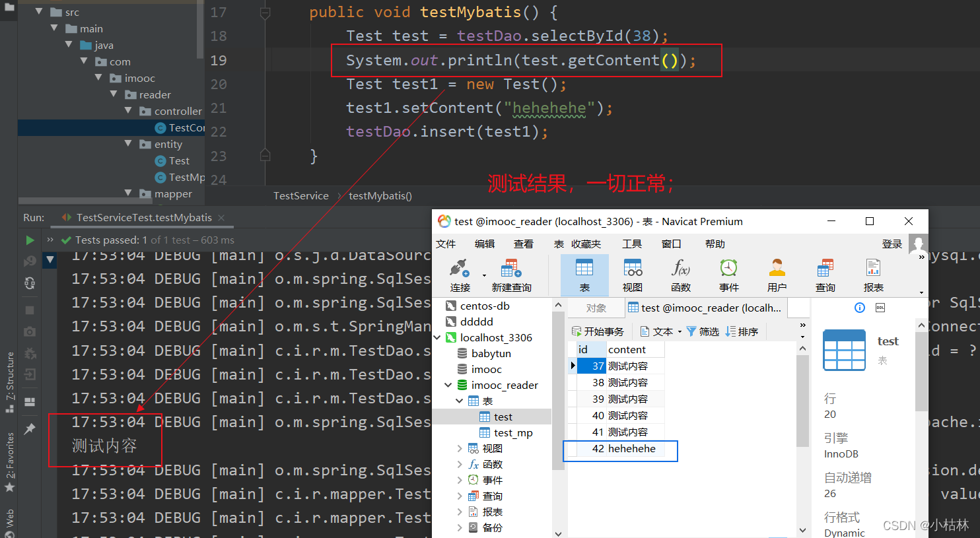980x538 pixels.
Task: Select the Test class under entity
Action: (x=179, y=160)
